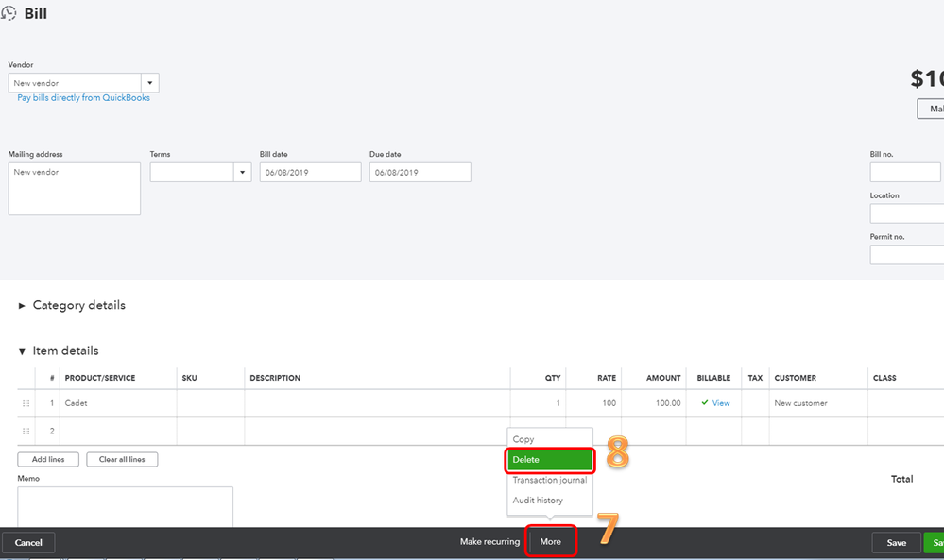Click drag handle icon on row 2
The height and width of the screenshot is (560, 944).
click(26, 431)
